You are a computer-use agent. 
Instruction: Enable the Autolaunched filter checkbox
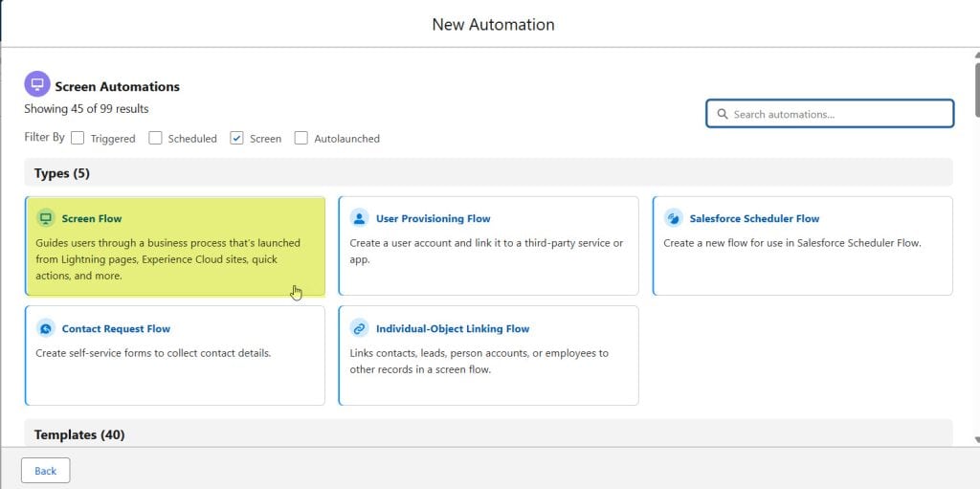301,138
